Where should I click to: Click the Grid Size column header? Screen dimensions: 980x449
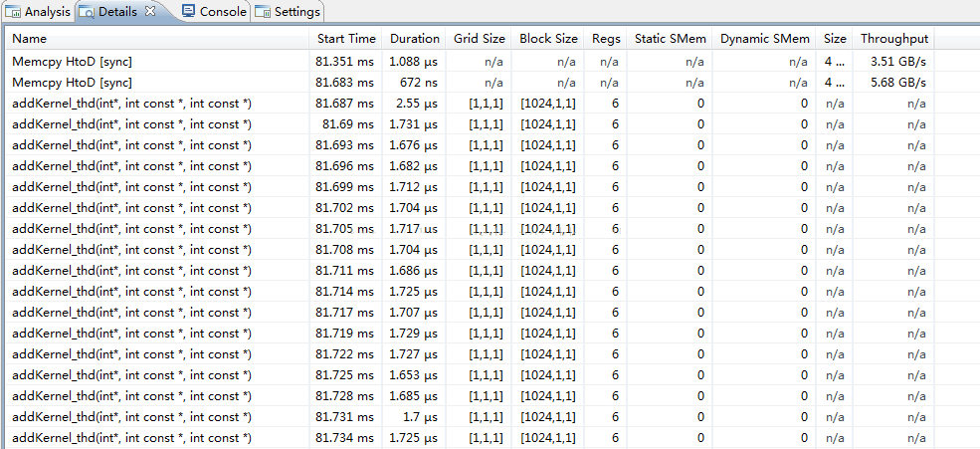click(x=479, y=39)
